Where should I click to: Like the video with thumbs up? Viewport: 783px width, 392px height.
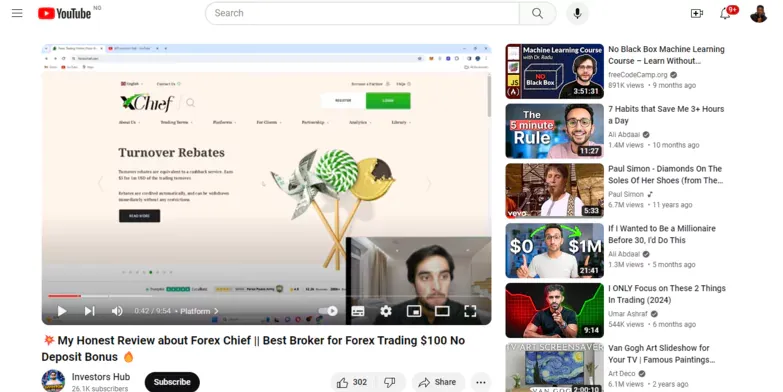coord(352,383)
